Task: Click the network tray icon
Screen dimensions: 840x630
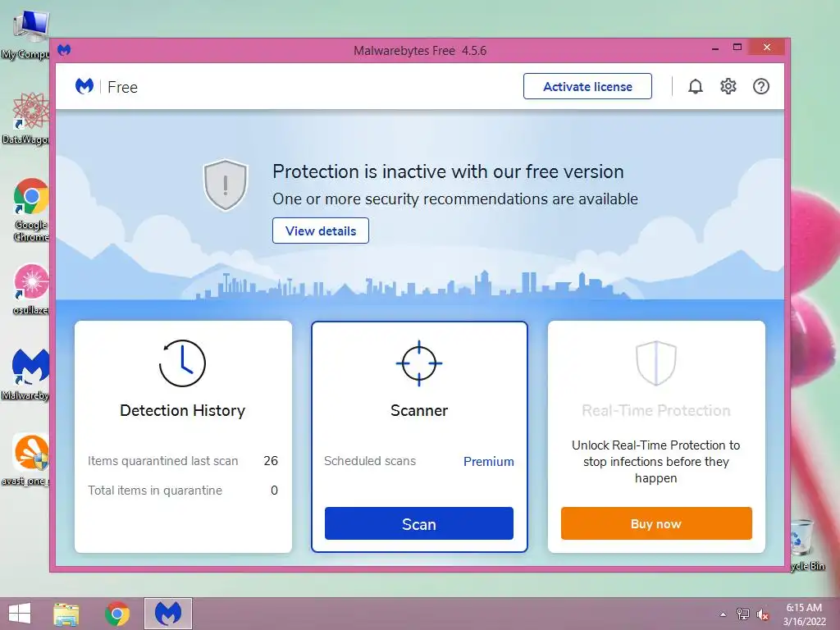Action: (742, 614)
